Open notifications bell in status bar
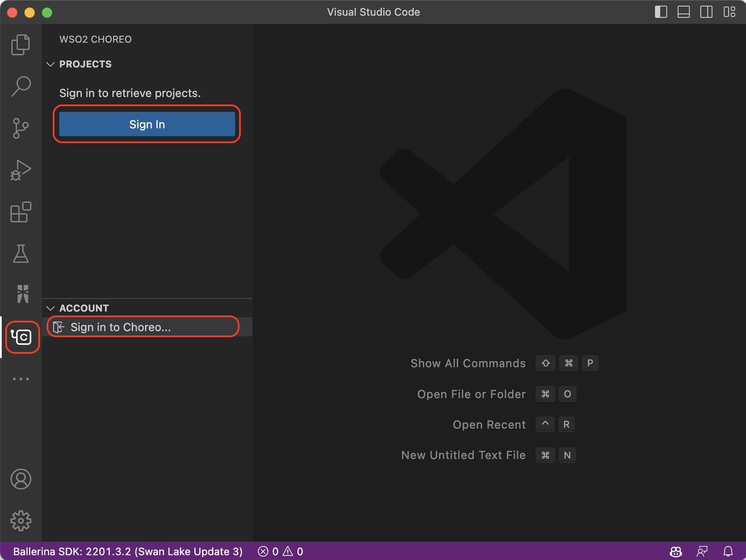Screen dimensions: 746x560 (728, 551)
